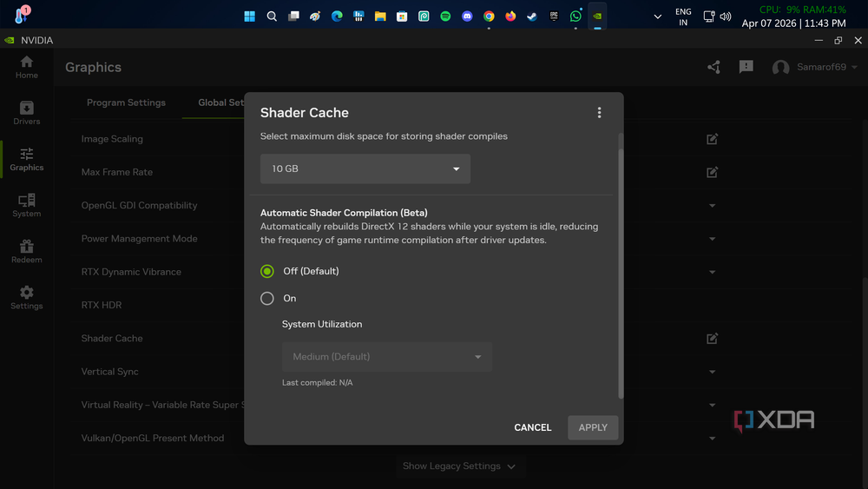This screenshot has width=868, height=489.
Task: Click the APPLY button
Action: [x=593, y=427]
